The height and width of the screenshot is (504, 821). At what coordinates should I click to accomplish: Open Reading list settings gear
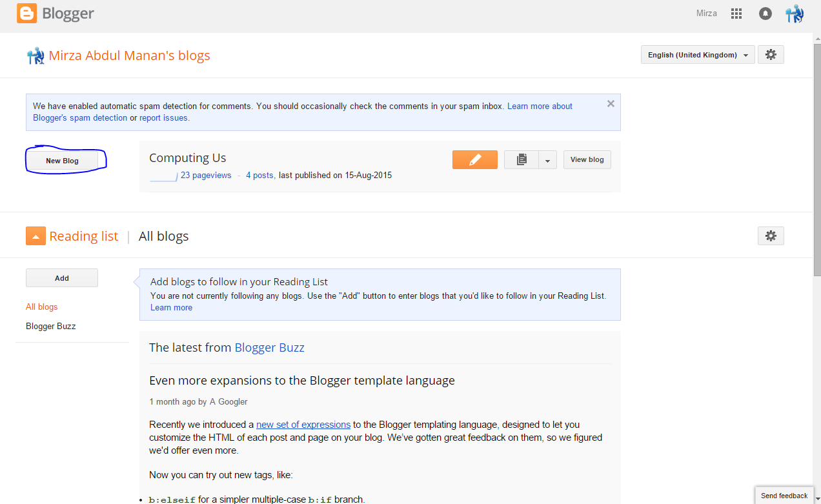pos(771,236)
